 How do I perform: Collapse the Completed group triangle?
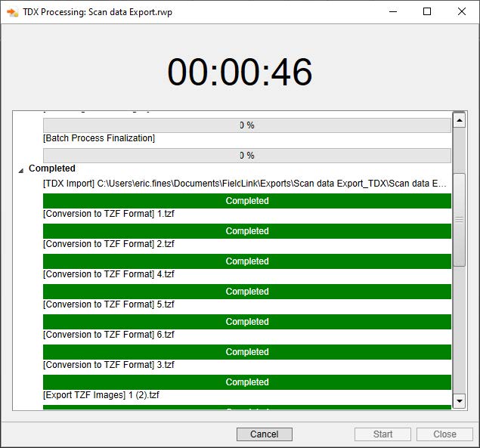(20, 170)
